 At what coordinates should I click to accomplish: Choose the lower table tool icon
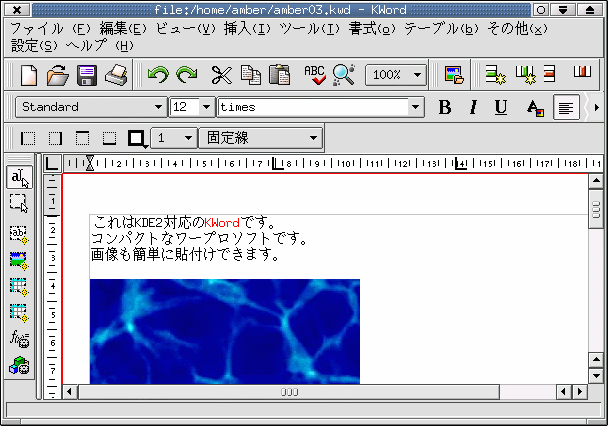pyautogui.click(x=19, y=313)
